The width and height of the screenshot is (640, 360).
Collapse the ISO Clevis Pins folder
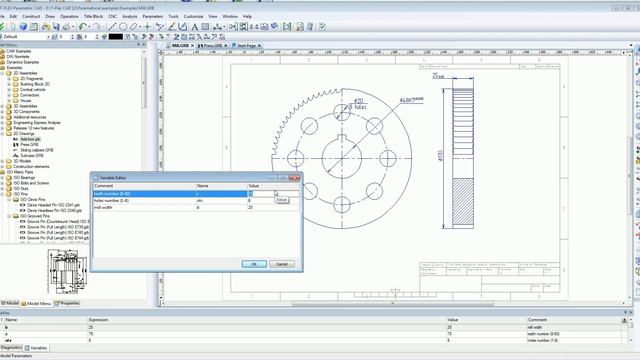(9, 200)
